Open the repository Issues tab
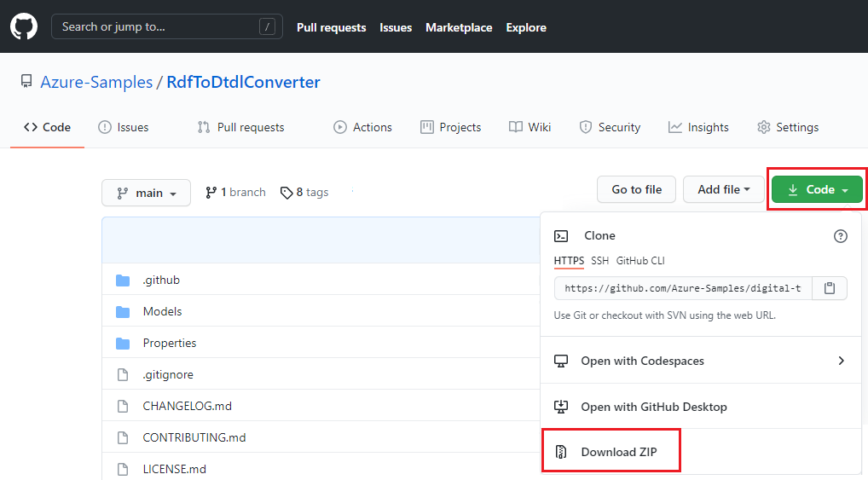This screenshot has width=868, height=480. [x=123, y=127]
